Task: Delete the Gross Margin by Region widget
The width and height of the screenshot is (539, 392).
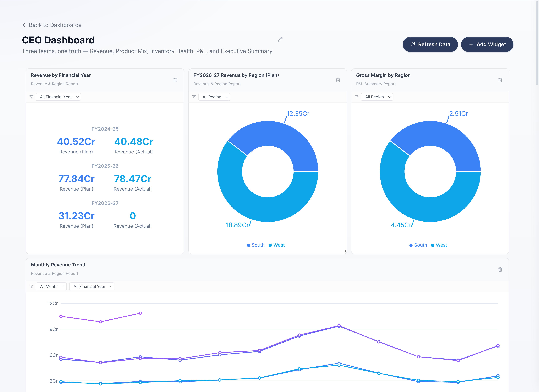Action: pyautogui.click(x=500, y=80)
